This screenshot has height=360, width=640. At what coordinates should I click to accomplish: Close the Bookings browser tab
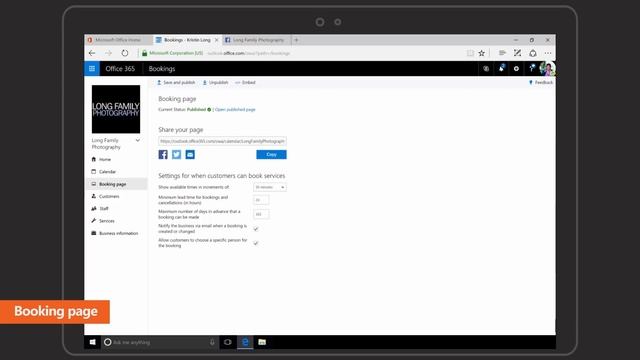coord(216,40)
